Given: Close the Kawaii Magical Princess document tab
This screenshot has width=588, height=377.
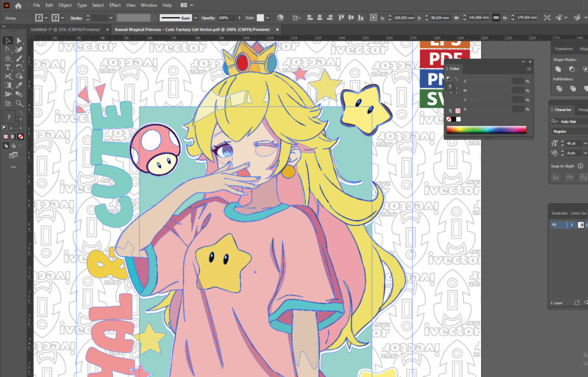Looking at the screenshot, I should [278, 29].
